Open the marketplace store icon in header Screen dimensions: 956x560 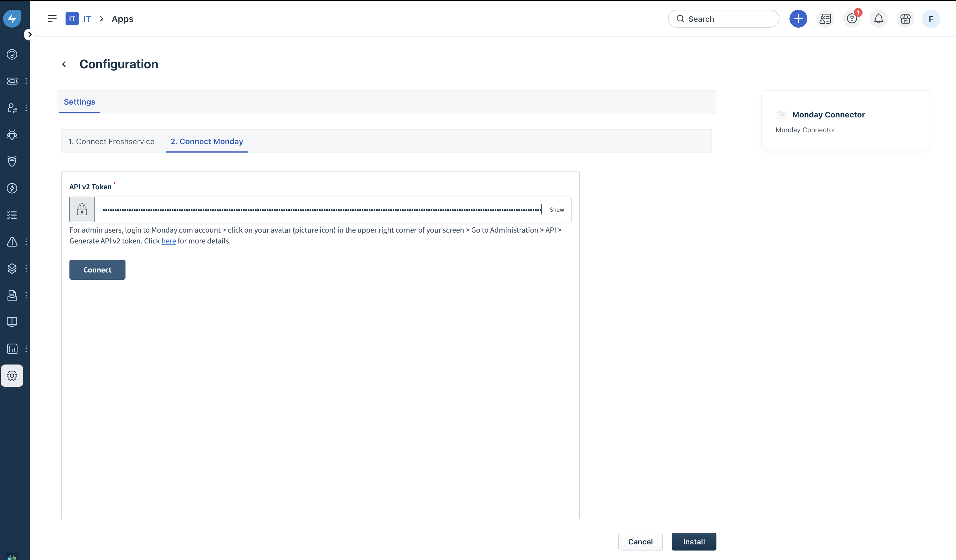(x=905, y=19)
